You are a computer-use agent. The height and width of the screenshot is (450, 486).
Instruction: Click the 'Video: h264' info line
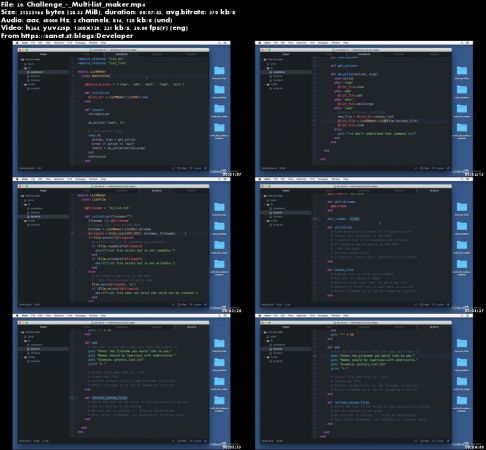[x=94, y=28]
